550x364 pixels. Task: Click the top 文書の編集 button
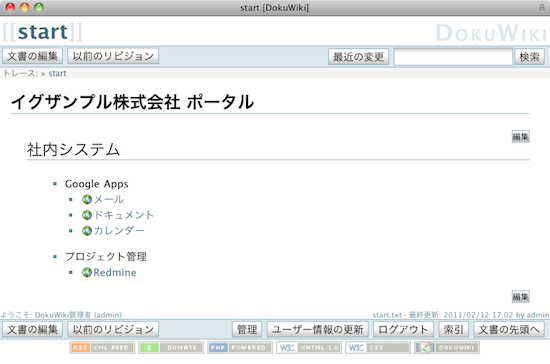coord(33,56)
